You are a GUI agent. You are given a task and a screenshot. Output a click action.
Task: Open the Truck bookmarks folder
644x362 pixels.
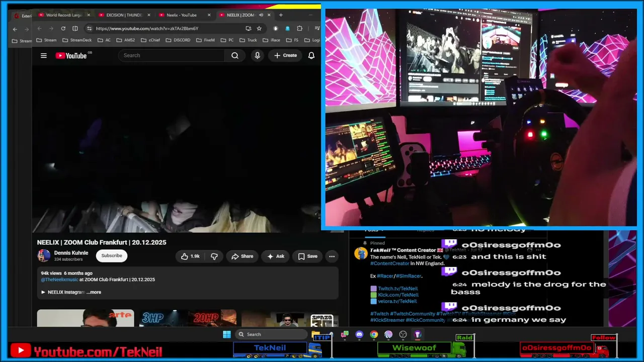tap(249, 40)
